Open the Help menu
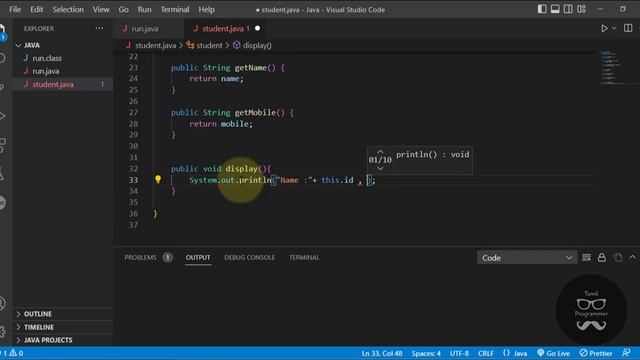The height and width of the screenshot is (360, 640). tap(207, 9)
